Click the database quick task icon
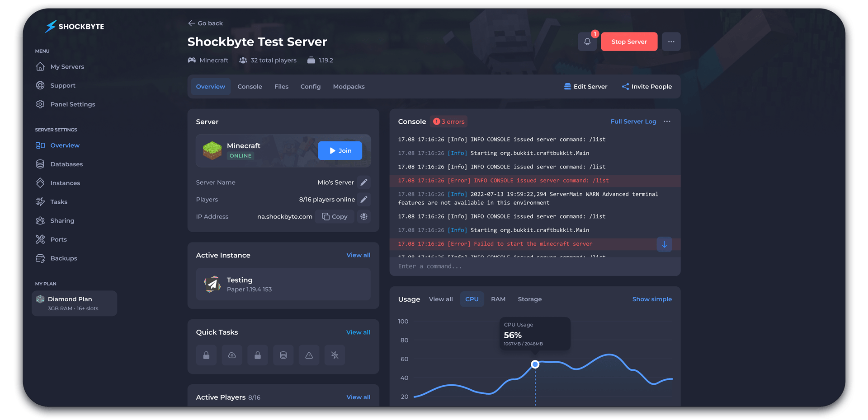The height and width of the screenshot is (420, 868). (283, 355)
